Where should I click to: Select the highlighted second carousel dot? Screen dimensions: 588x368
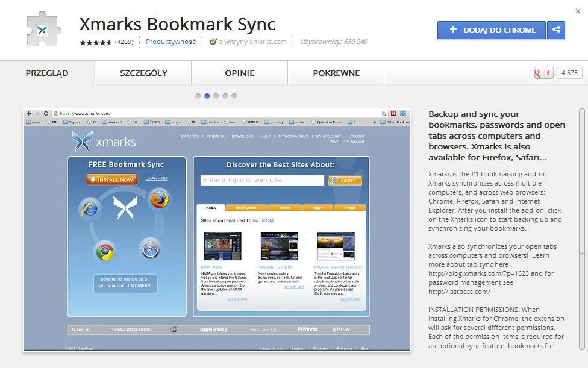coord(207,96)
